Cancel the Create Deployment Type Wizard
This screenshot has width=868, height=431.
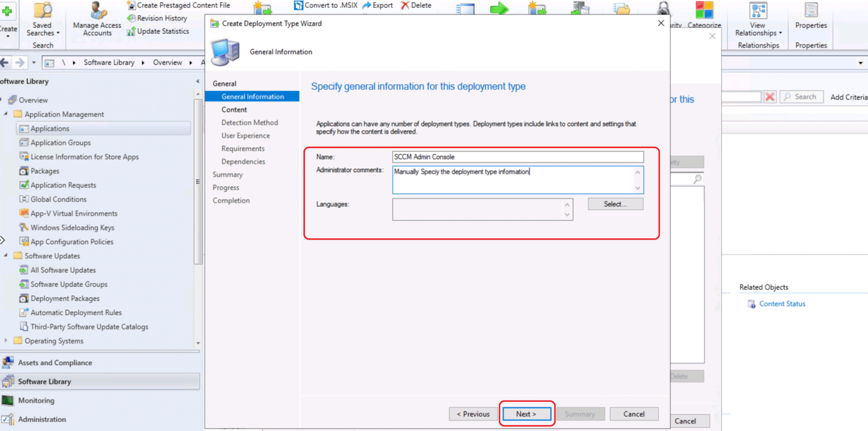pos(634,414)
